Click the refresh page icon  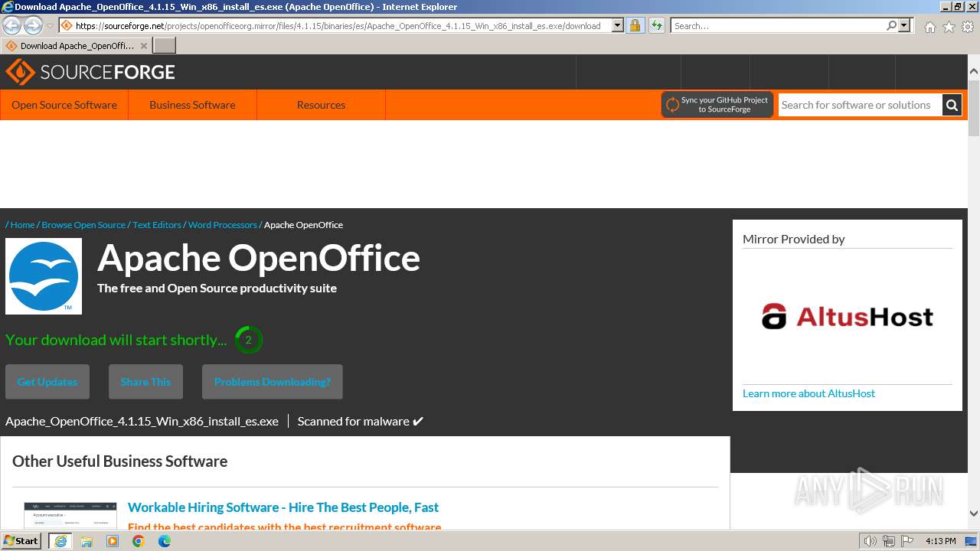click(x=656, y=26)
